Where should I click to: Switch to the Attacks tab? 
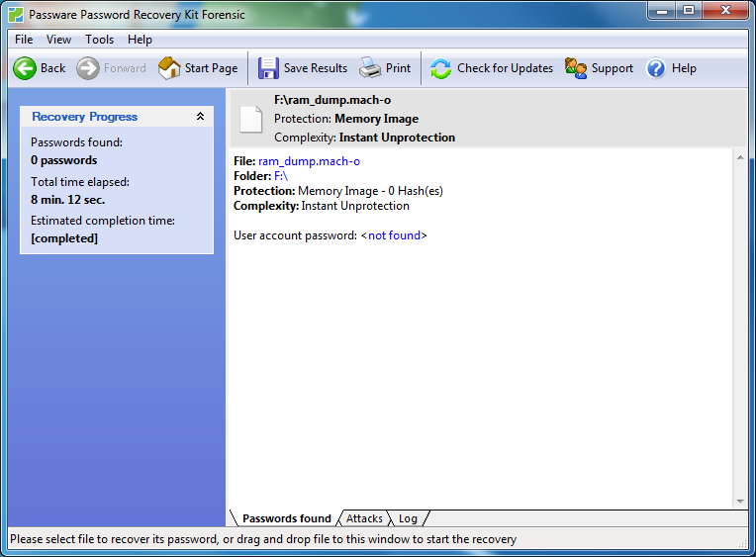(x=364, y=518)
